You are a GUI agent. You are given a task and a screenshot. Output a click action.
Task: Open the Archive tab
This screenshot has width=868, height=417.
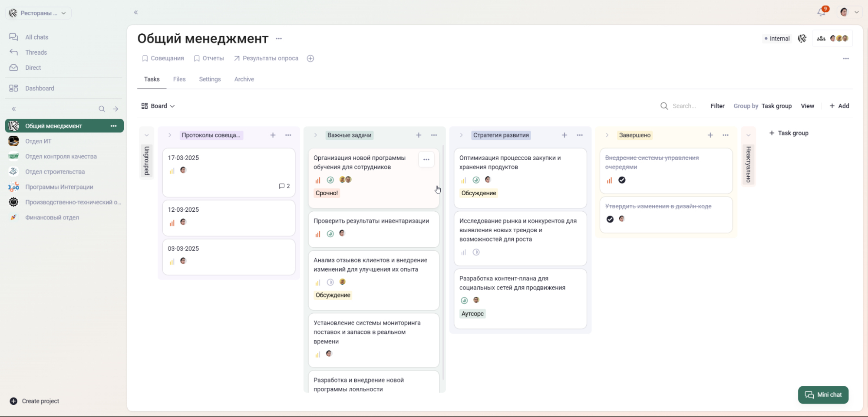[244, 79]
